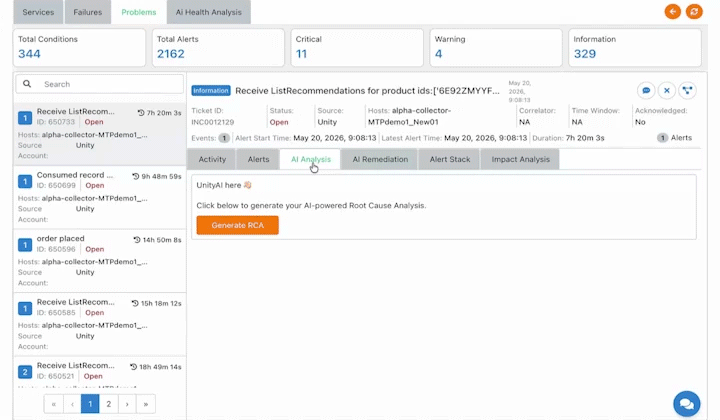Image resolution: width=720 pixels, height=420 pixels.
Task: Click the Alerts count badge near Duration
Action: (662, 138)
